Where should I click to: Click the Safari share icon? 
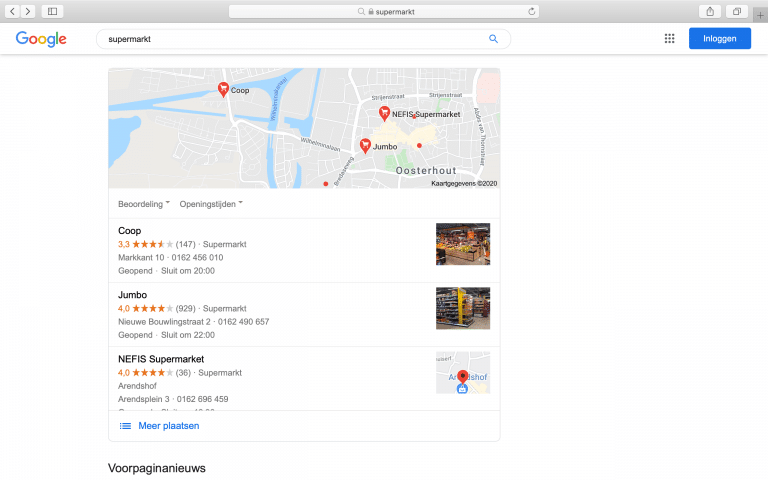(x=710, y=11)
